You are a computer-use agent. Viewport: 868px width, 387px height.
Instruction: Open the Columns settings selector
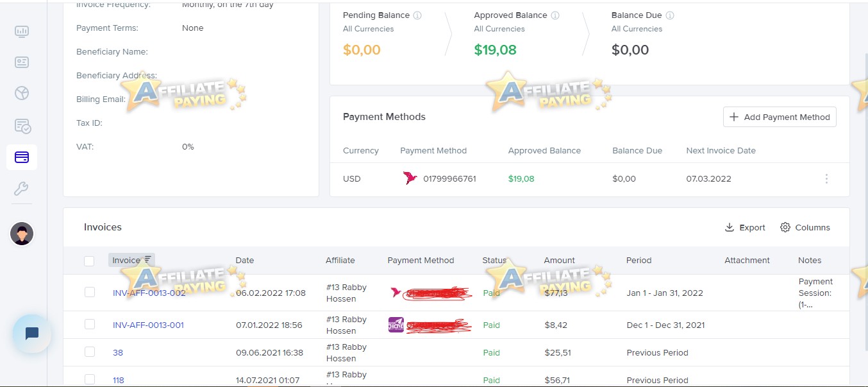tap(805, 227)
